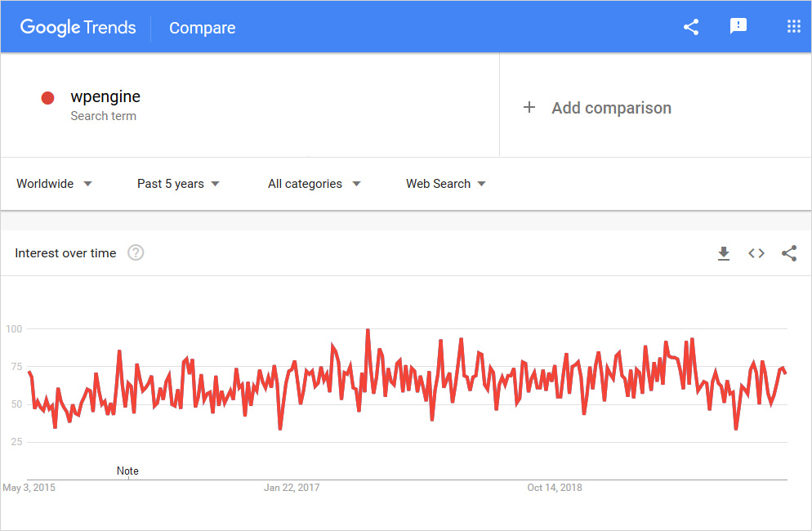The image size is (812, 531).
Task: Share the Interest over time chart
Action: pos(789,253)
